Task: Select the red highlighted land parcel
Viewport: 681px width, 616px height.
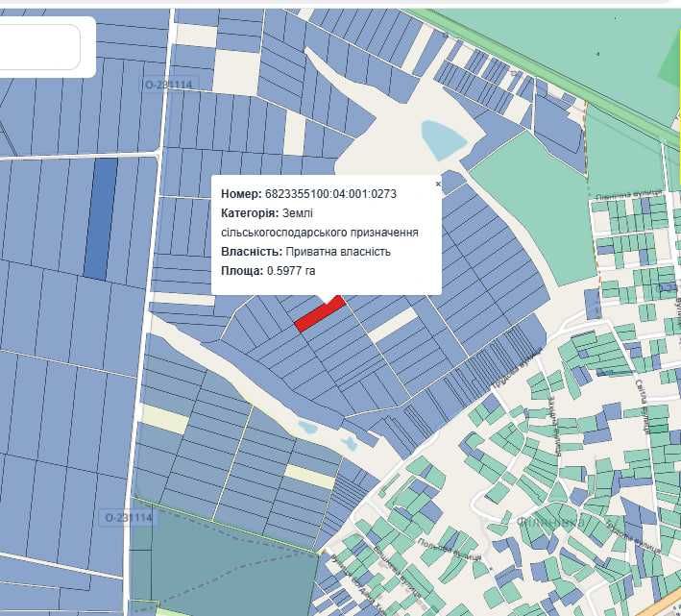Action: pos(320,313)
